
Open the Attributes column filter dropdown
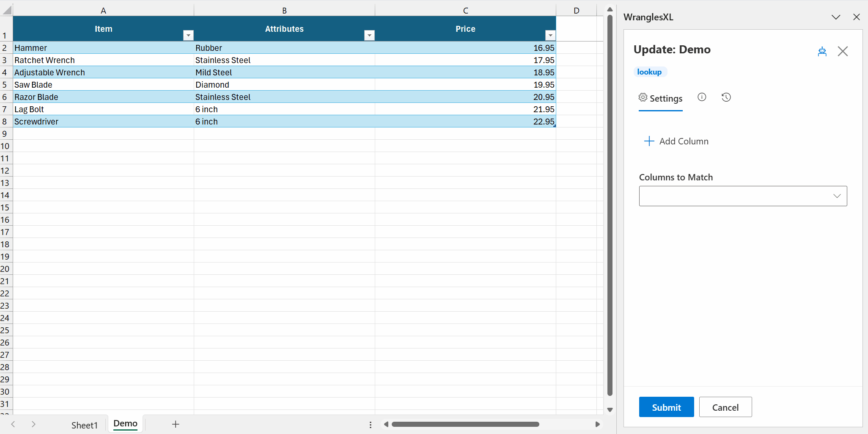369,36
